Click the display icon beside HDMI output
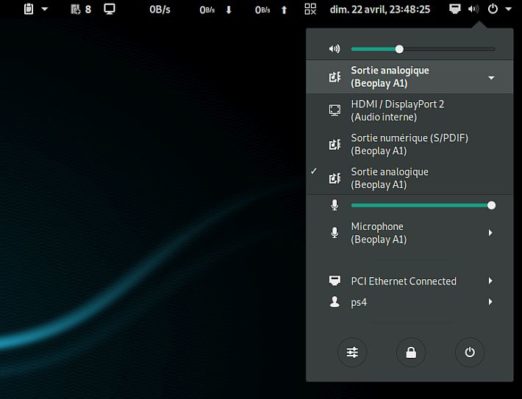522x399 pixels. click(x=335, y=110)
